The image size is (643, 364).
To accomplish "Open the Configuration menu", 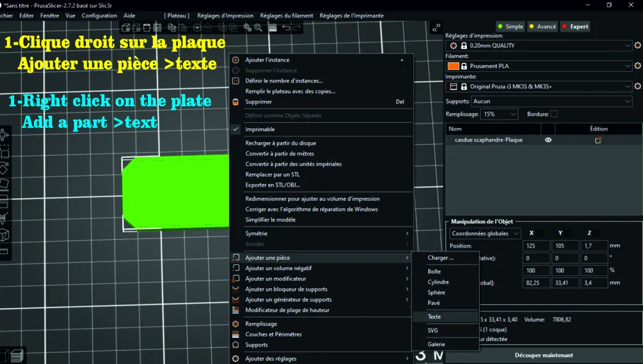I will pos(99,15).
